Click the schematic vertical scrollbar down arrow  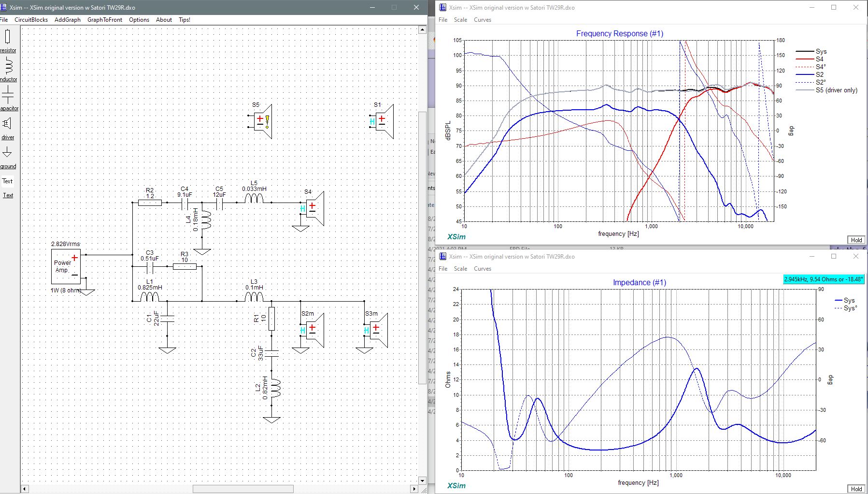tap(422, 481)
